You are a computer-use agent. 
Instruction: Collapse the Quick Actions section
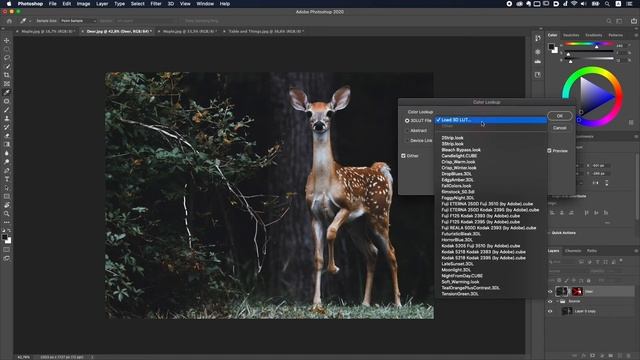point(549,233)
